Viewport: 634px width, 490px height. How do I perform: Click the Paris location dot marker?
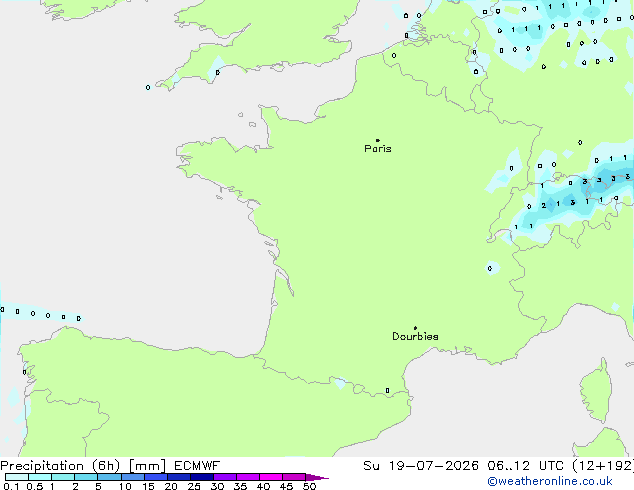pyautogui.click(x=378, y=140)
